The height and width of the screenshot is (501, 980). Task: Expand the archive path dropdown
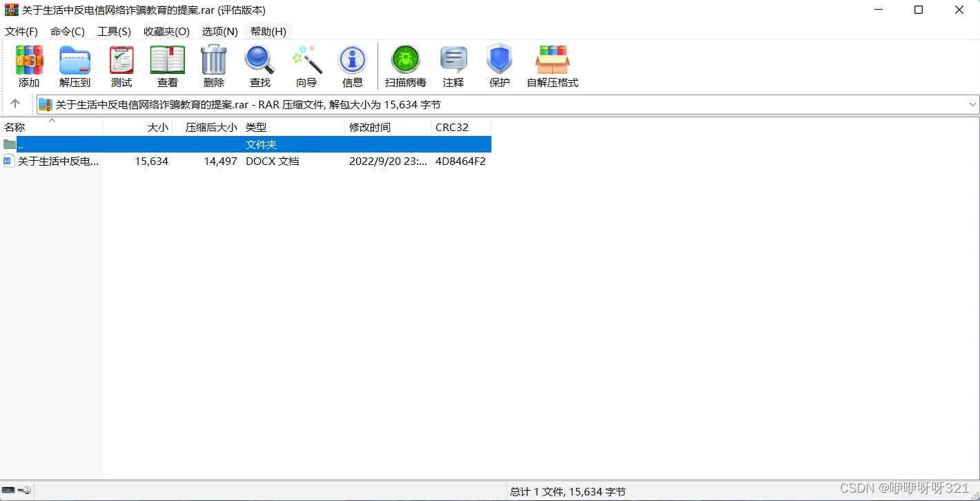(972, 105)
